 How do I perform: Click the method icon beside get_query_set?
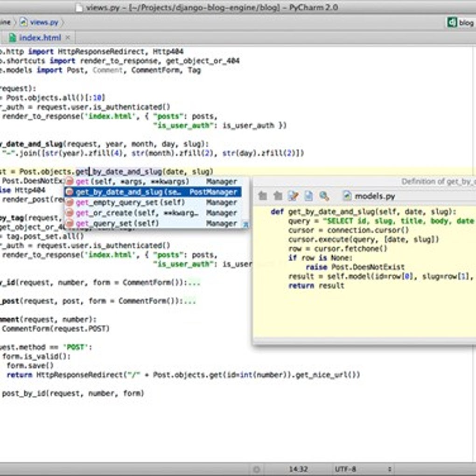pyautogui.click(x=70, y=224)
